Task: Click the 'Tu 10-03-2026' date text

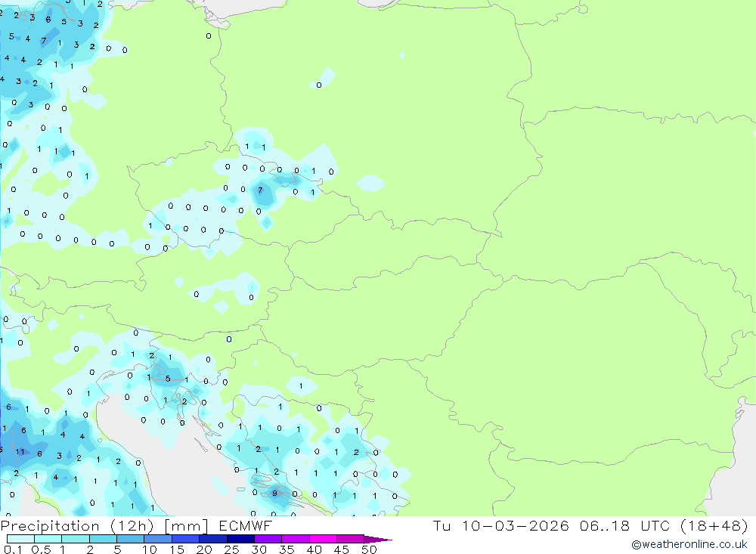Action: point(501,525)
